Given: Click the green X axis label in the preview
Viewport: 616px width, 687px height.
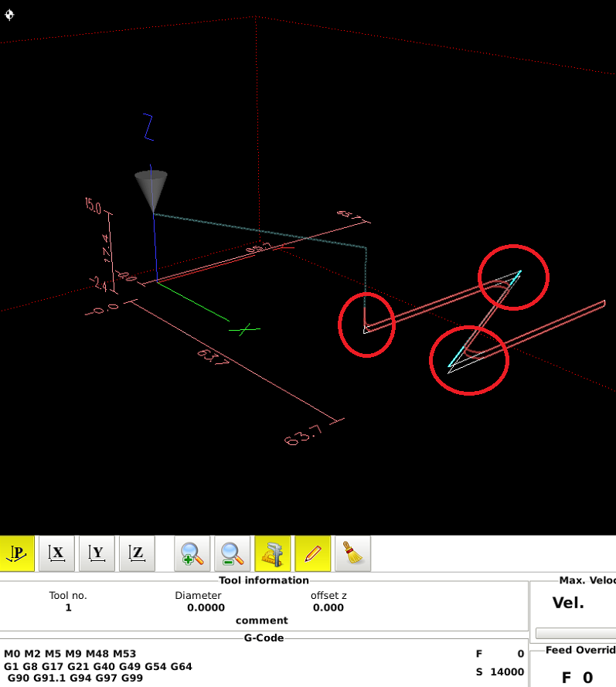Looking at the screenshot, I should click(244, 329).
